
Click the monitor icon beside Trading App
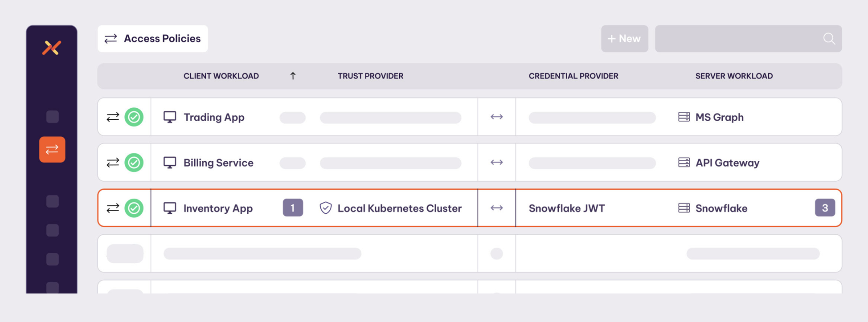170,117
